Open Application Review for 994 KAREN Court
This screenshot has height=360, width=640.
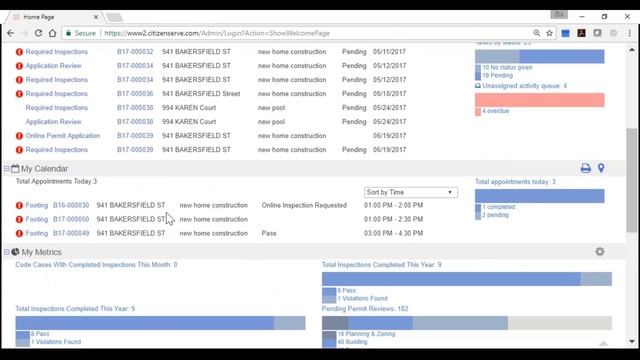point(53,122)
